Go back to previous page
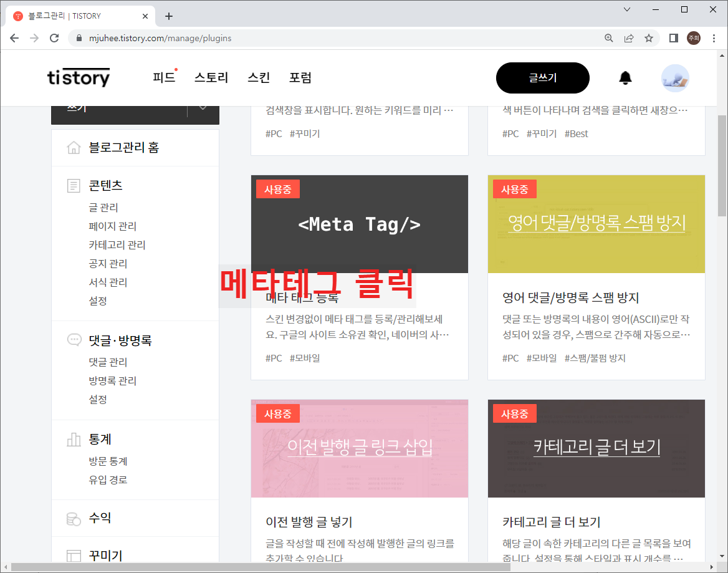This screenshot has width=728, height=573. tap(14, 38)
